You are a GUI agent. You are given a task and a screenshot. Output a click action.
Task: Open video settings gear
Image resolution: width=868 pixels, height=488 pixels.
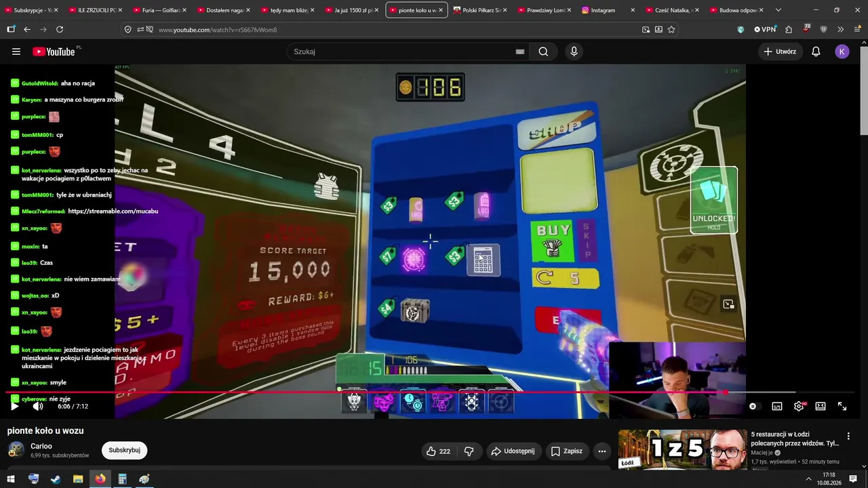click(799, 406)
